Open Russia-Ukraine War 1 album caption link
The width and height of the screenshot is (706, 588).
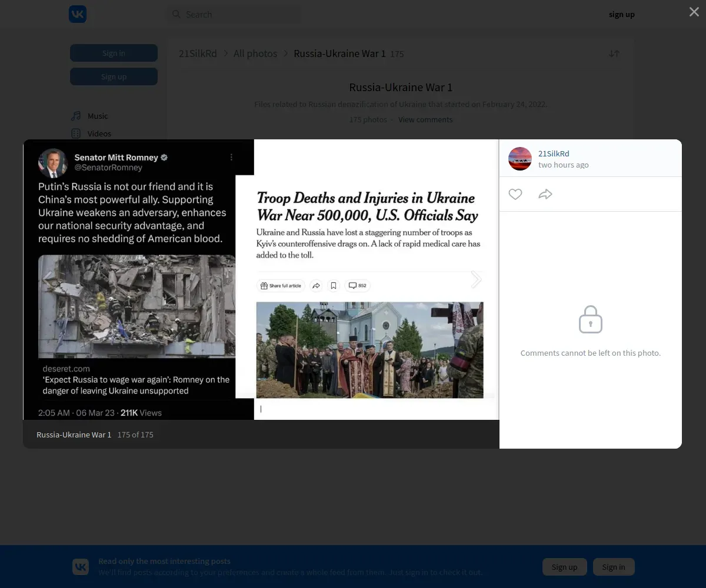click(74, 435)
